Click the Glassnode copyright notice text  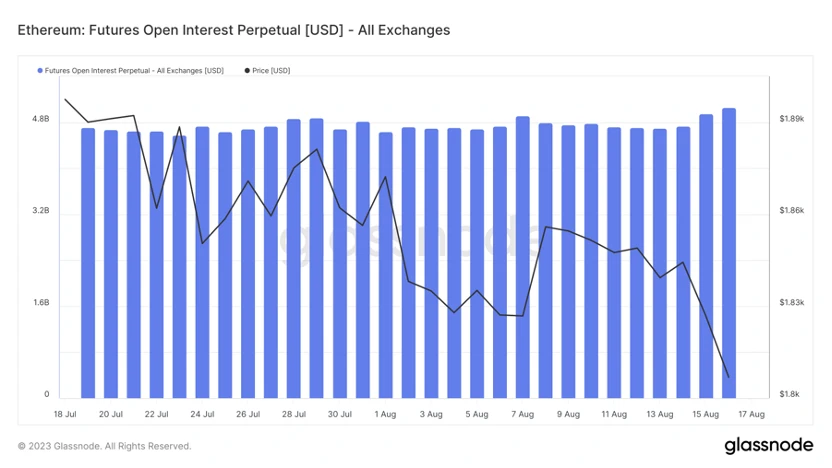coord(104,446)
